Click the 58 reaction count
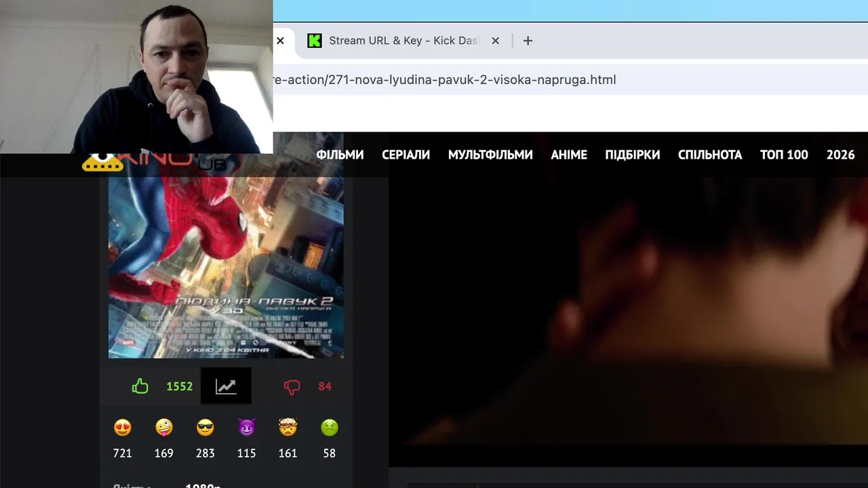The image size is (868, 488). coord(330,453)
